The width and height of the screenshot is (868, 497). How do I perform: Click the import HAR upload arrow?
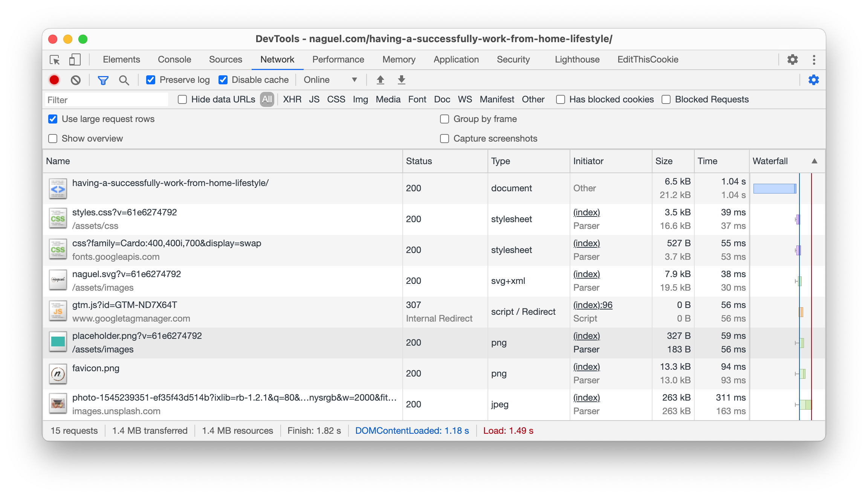(x=381, y=80)
